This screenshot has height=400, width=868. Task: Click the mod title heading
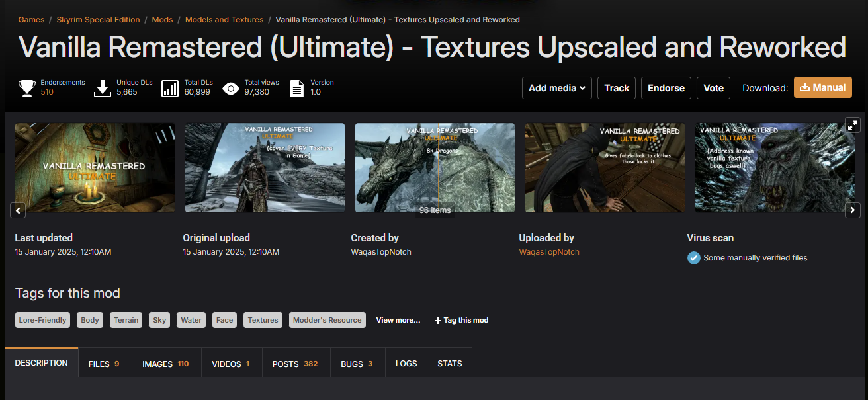pyautogui.click(x=432, y=48)
